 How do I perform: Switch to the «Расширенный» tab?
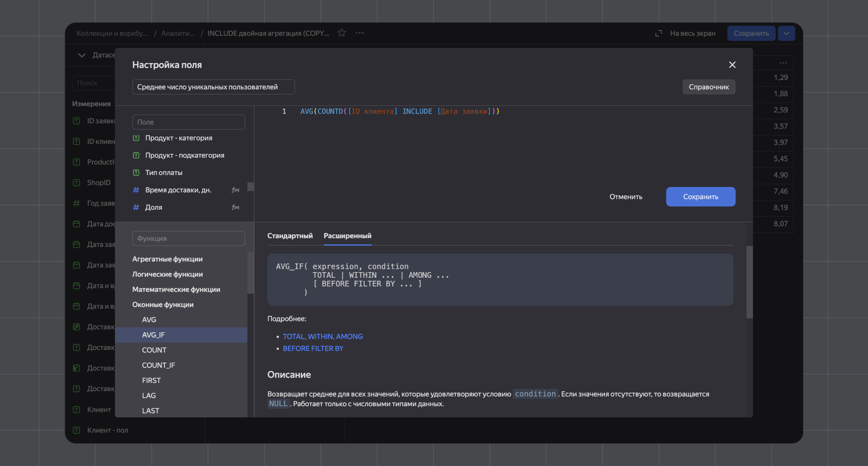[x=347, y=235]
